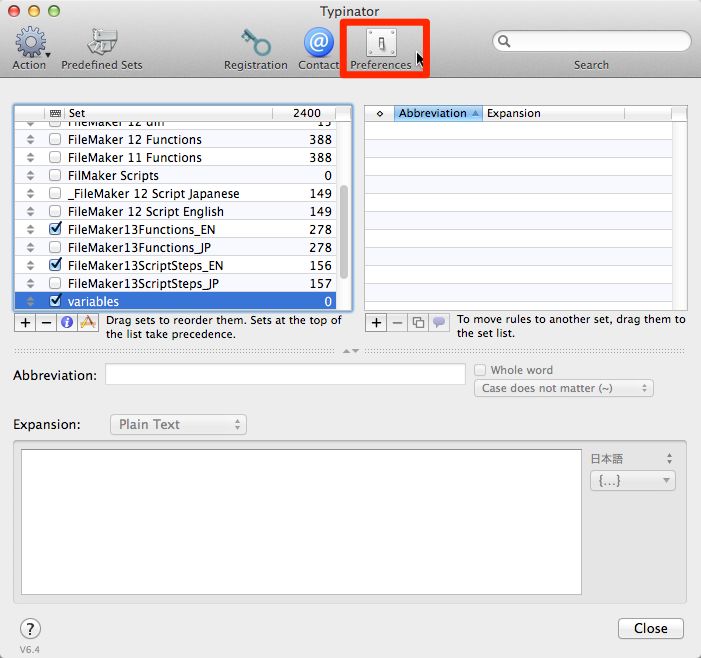
Task: Sort by Expansion column header
Action: coord(553,114)
